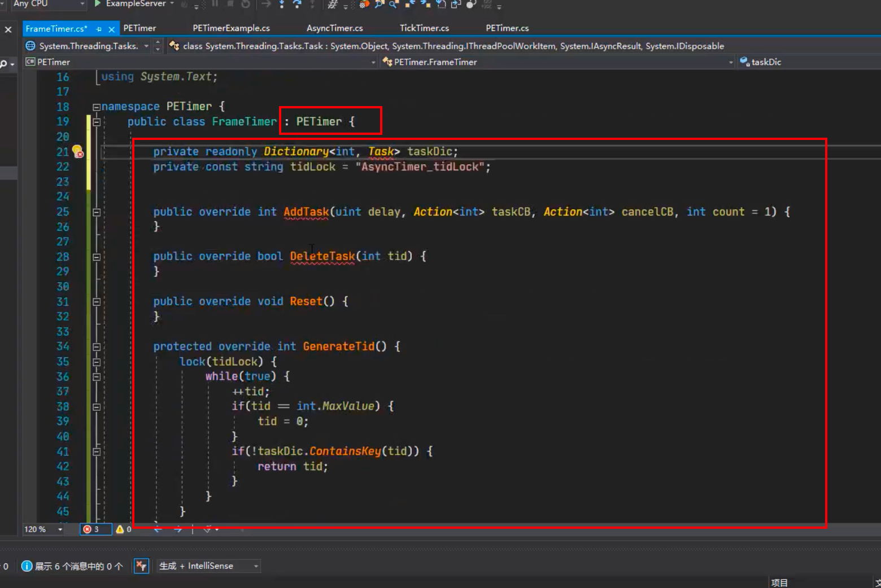
Task: Pin the FrameTimer.cs tab
Action: pyautogui.click(x=99, y=29)
